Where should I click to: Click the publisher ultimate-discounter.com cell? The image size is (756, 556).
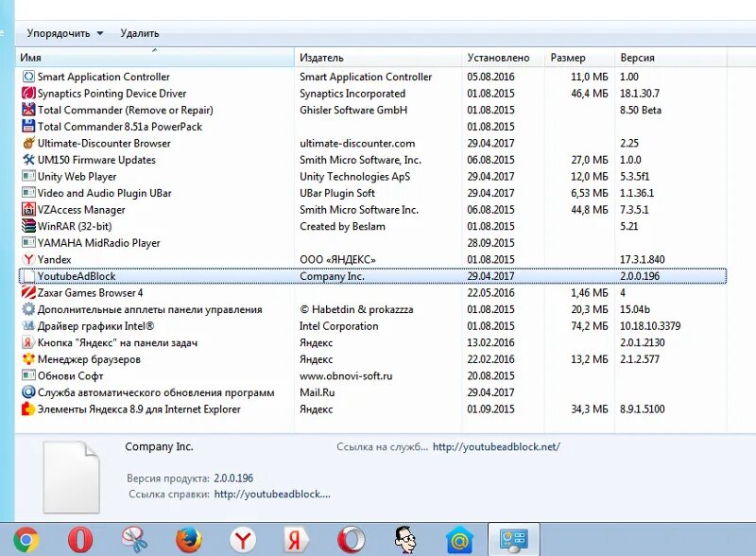click(357, 144)
